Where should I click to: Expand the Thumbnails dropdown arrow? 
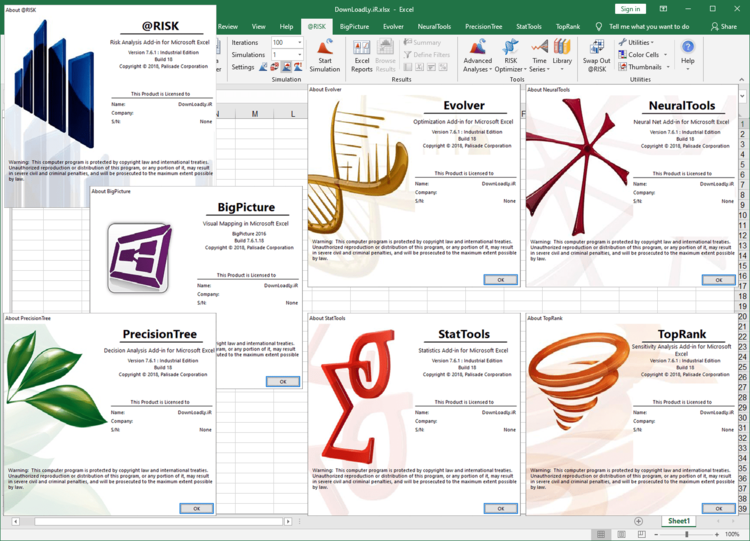click(x=668, y=67)
